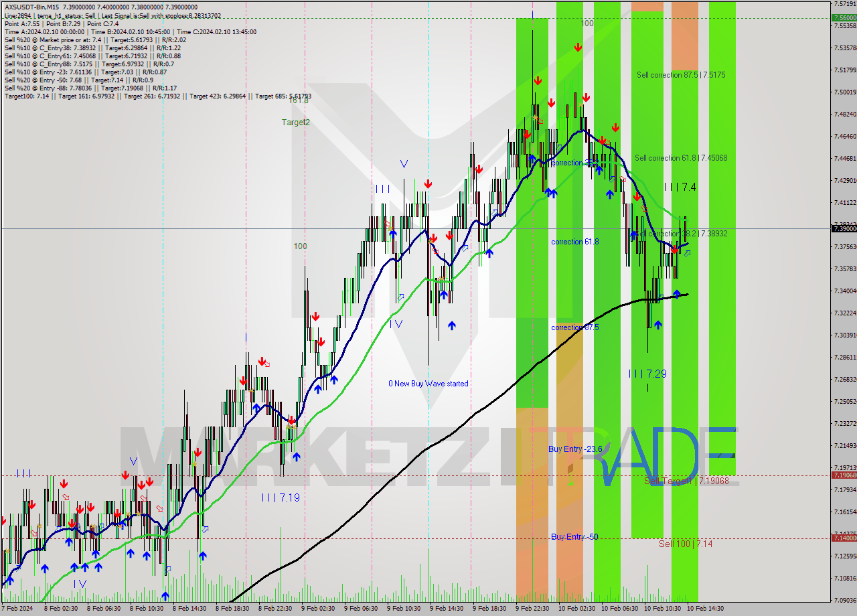Click the 'Sell Target1 | 7.19068' label
Screen dimensions: 857x616
[686, 481]
